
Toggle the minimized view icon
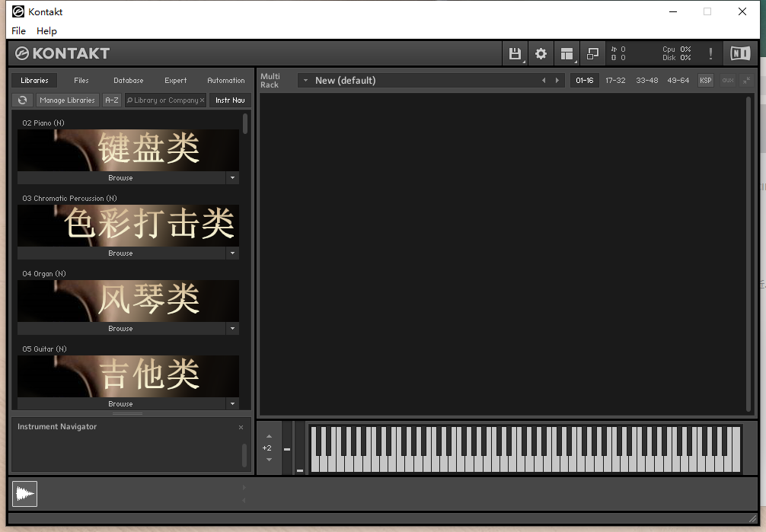click(592, 54)
